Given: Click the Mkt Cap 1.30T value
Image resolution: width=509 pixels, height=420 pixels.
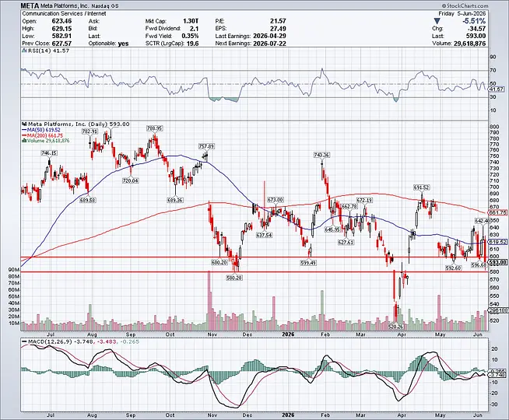Looking at the screenshot, I should pos(191,22).
